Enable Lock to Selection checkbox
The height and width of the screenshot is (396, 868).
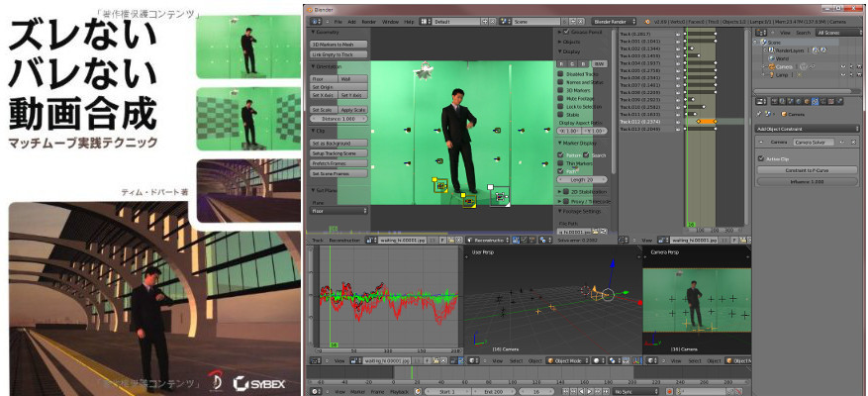pos(561,106)
